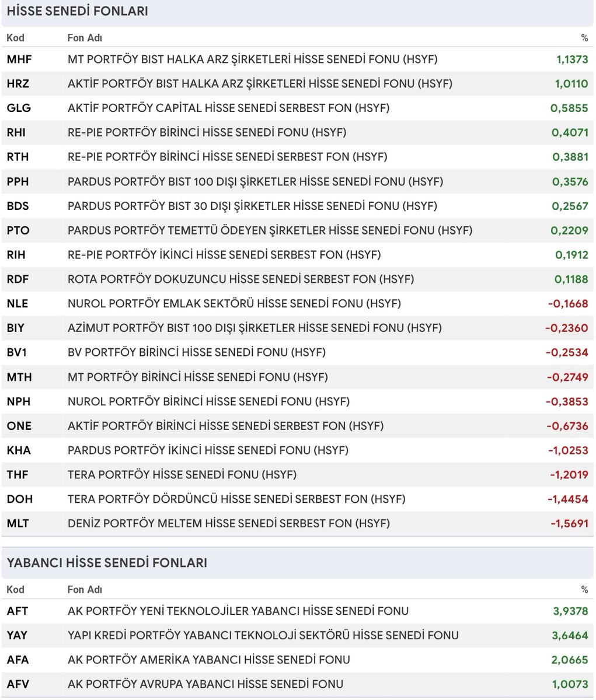
Task: Select the AFT fund code
Action: pyautogui.click(x=18, y=612)
